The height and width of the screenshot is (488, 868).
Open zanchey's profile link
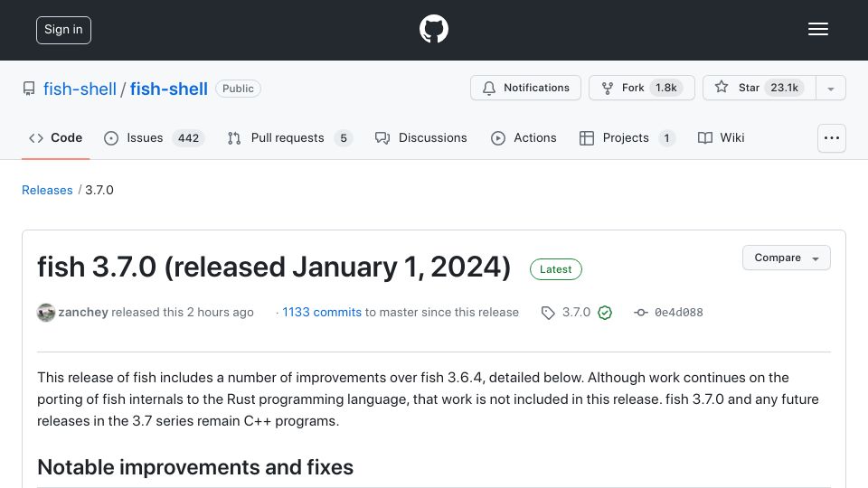tap(83, 312)
